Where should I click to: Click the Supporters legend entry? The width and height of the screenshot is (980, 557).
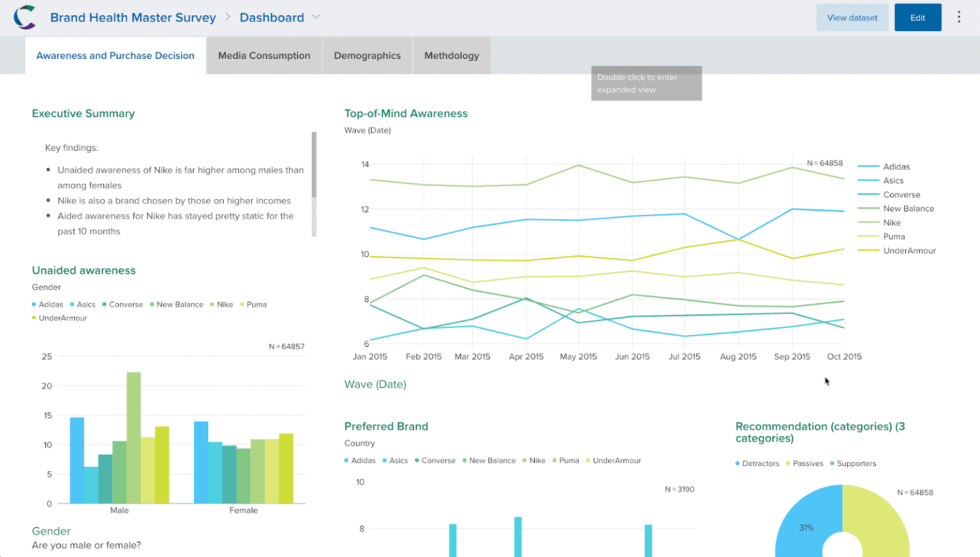tap(853, 463)
